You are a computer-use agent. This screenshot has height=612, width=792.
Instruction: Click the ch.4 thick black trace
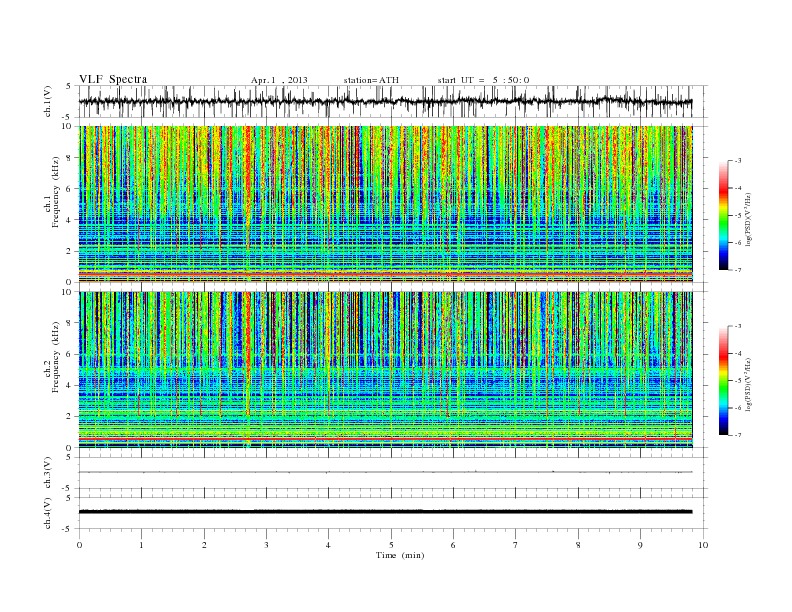[x=385, y=512]
